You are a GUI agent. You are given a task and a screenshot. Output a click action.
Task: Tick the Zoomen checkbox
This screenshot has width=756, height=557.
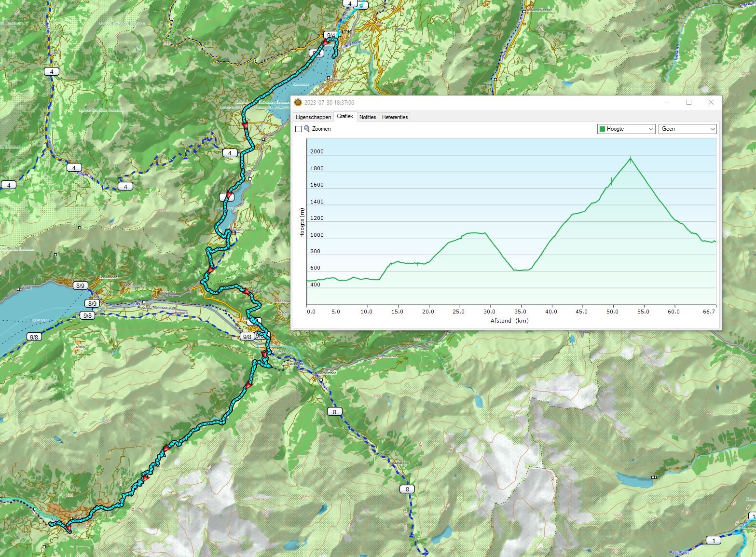(298, 129)
